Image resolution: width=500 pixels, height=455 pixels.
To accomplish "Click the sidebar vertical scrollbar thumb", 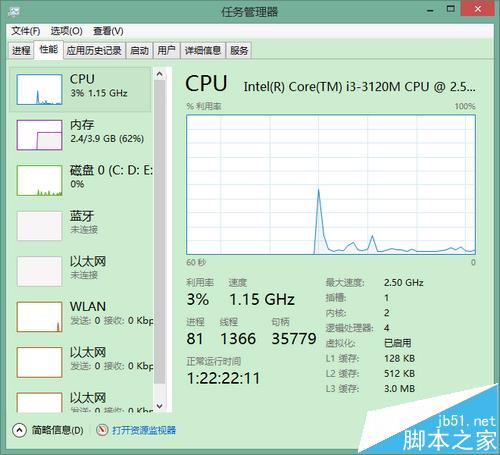I will point(160,232).
